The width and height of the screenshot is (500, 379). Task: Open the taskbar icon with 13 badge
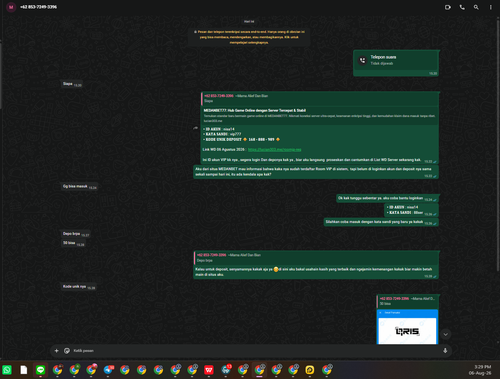point(226,370)
